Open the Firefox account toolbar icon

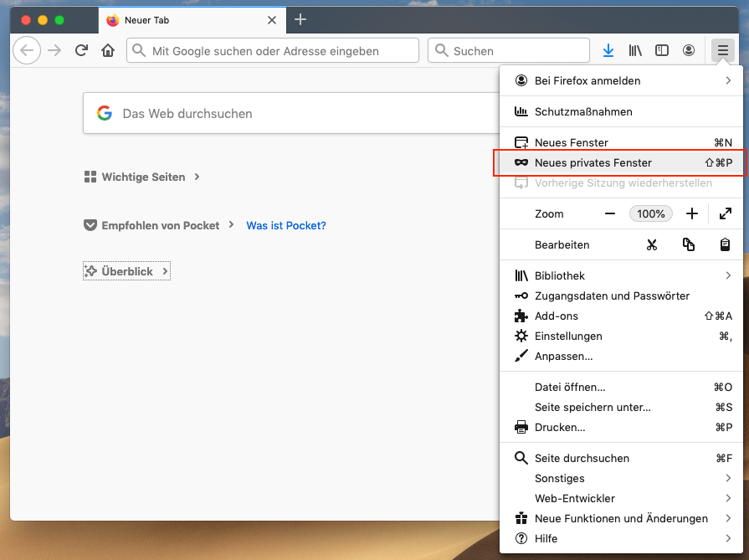click(x=689, y=50)
